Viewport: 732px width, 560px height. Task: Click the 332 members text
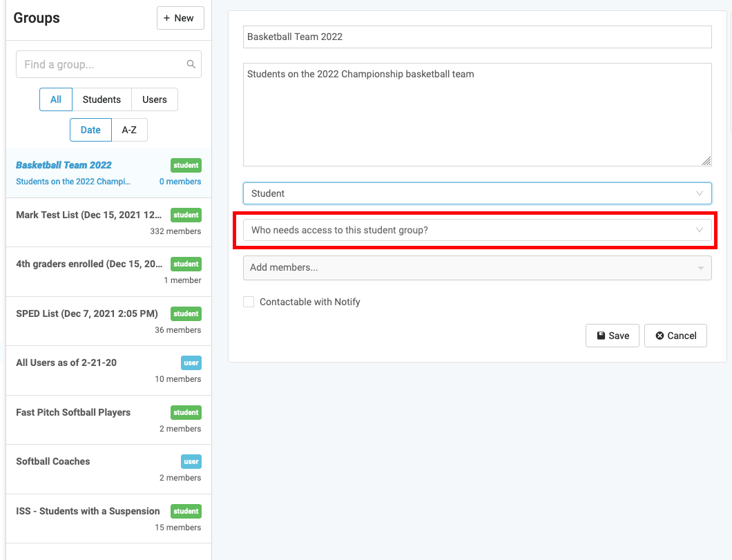[175, 231]
